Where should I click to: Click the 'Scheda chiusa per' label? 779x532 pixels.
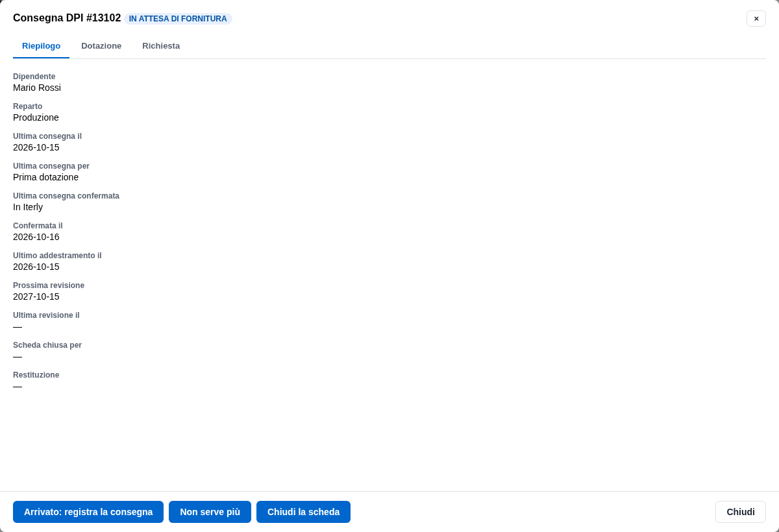point(47,345)
